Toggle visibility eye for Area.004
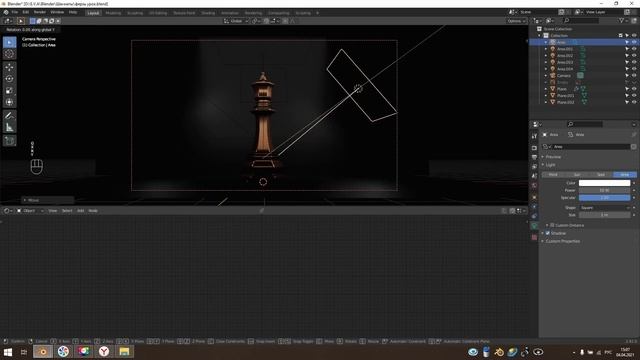This screenshot has width=640, height=360. tap(634, 69)
